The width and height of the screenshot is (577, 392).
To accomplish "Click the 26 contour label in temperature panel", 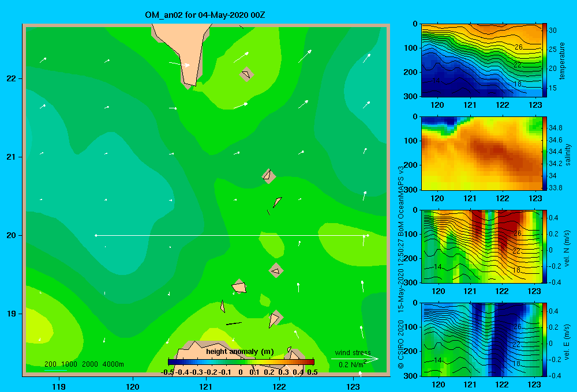I will click(x=519, y=47).
